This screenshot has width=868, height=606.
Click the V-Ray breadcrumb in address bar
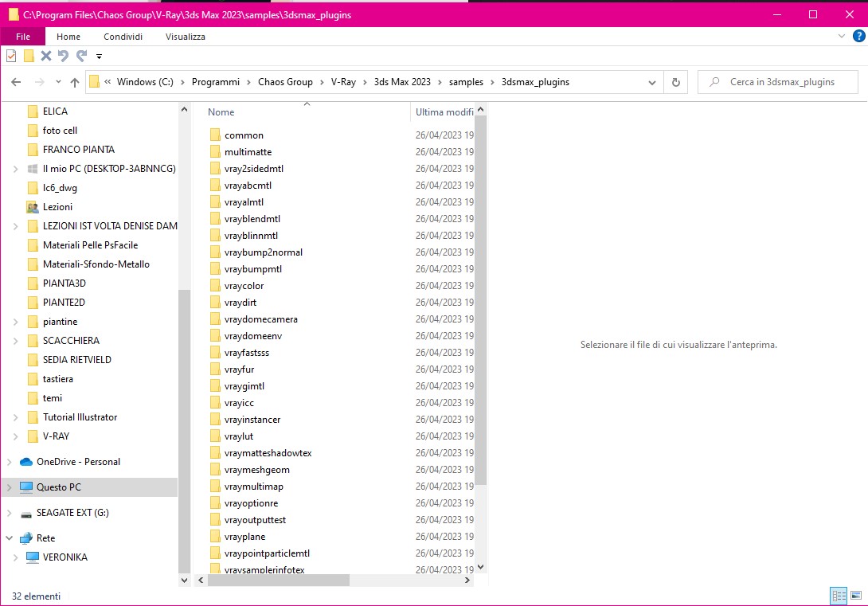tap(343, 82)
